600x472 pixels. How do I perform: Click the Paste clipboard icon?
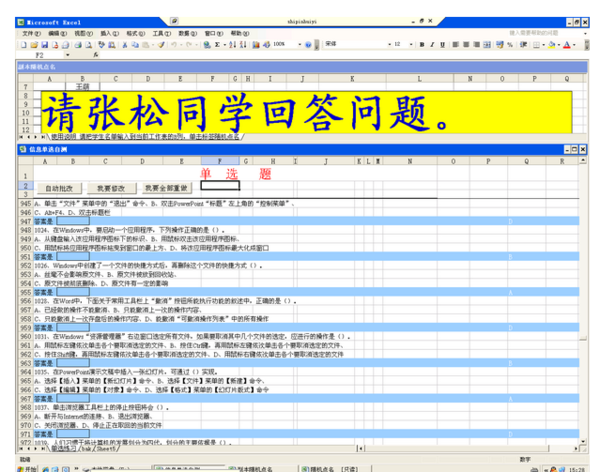tap(145, 45)
